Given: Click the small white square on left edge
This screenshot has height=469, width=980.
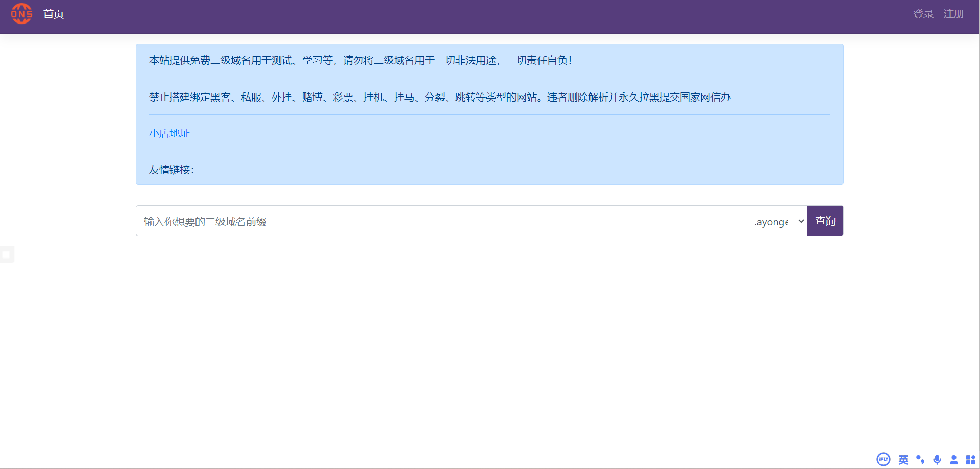Looking at the screenshot, I should pyautogui.click(x=6, y=254).
